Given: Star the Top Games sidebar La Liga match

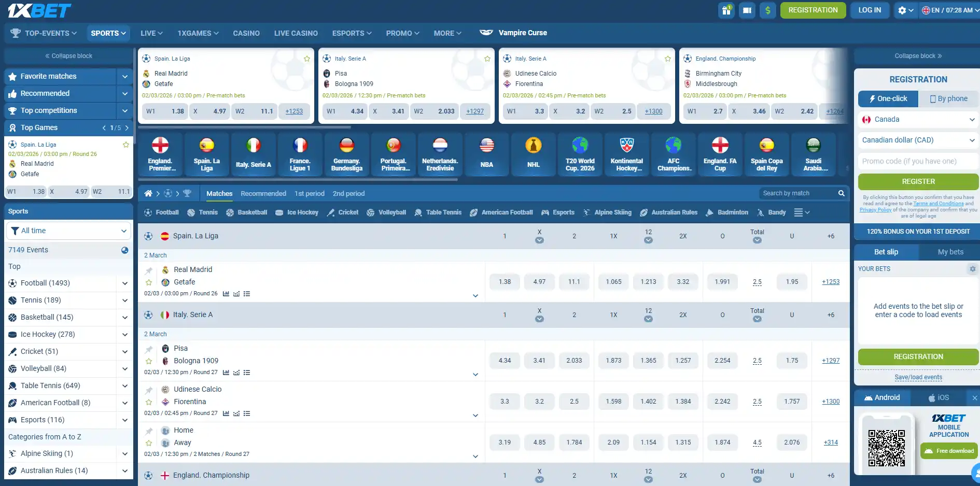Looking at the screenshot, I should tap(125, 145).
